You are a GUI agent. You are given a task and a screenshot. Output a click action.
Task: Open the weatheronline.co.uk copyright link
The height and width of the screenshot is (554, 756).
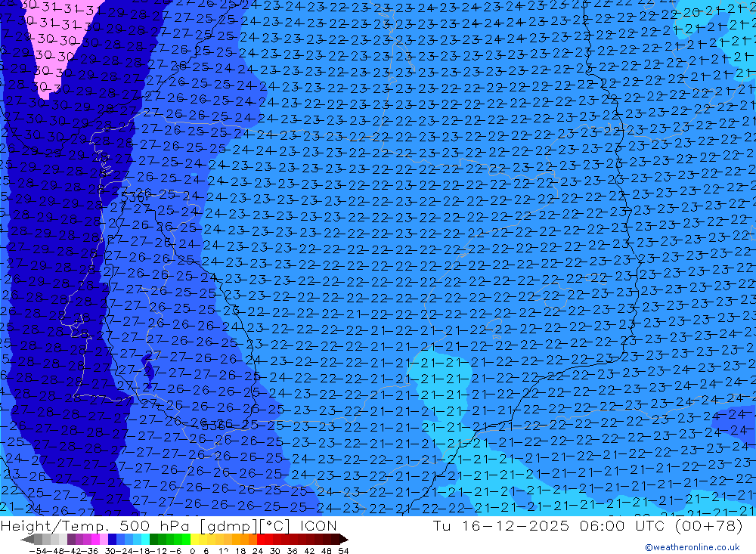click(x=692, y=547)
